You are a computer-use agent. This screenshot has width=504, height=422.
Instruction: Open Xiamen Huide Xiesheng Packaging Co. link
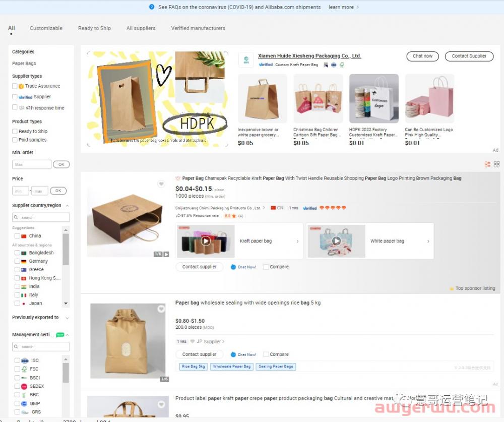309,55
